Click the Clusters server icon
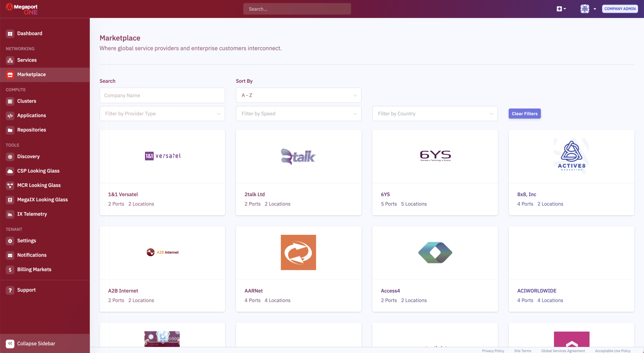The image size is (644, 353). [10, 101]
